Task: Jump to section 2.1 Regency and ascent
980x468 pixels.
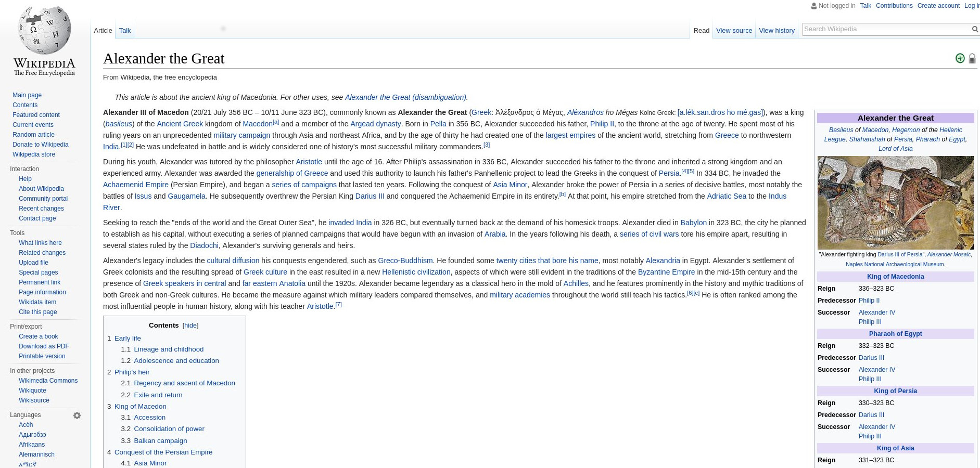Action: pyautogui.click(x=184, y=383)
